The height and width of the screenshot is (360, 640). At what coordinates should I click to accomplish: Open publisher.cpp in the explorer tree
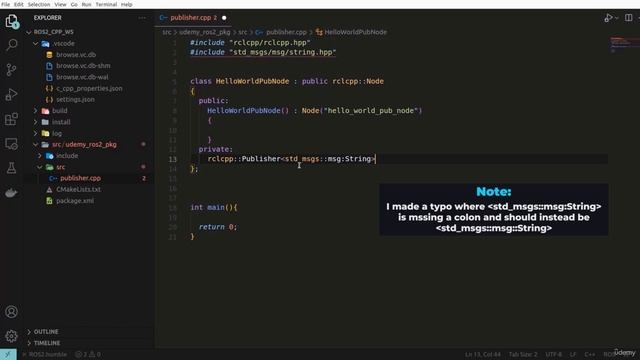80,178
